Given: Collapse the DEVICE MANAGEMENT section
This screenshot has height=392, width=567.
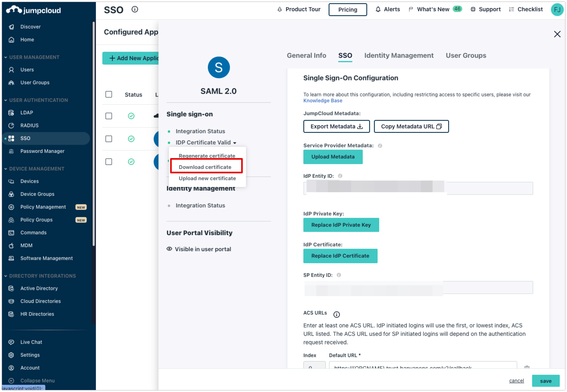Looking at the screenshot, I should [6, 169].
